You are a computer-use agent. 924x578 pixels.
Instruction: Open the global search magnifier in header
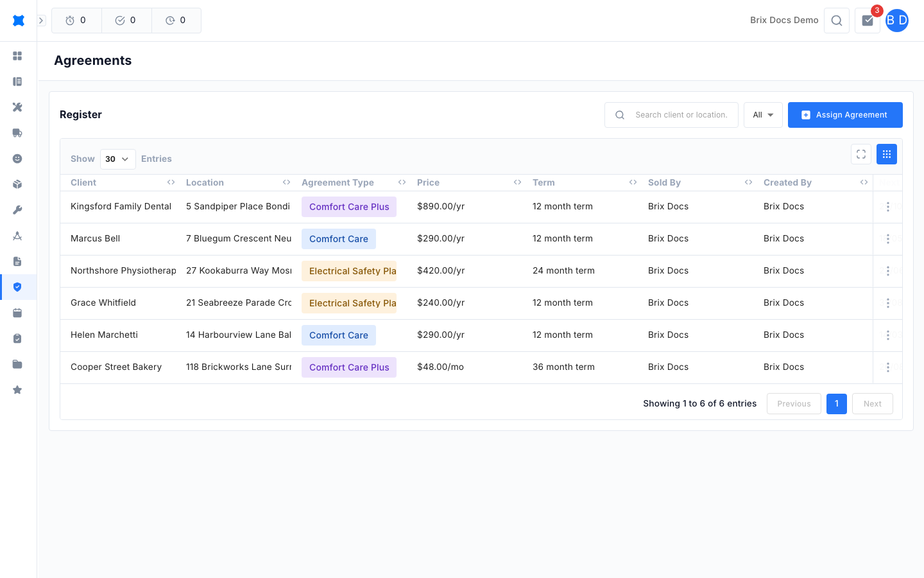point(837,21)
